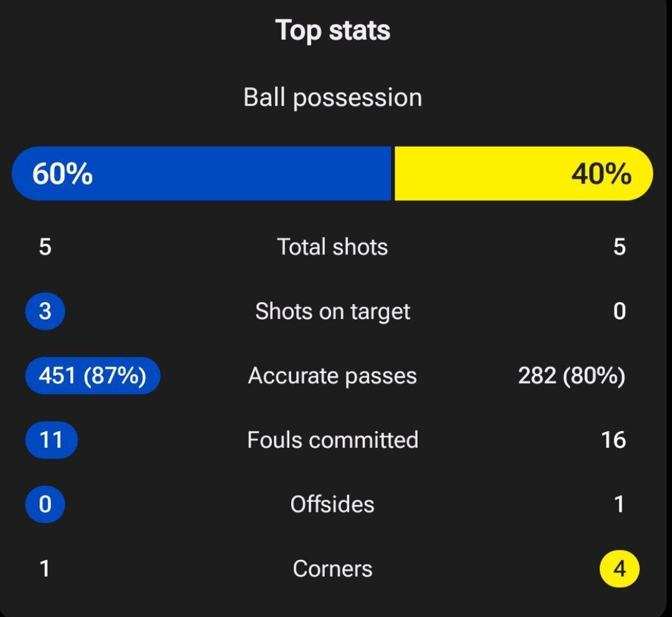Viewport: 672px width, 617px height.
Task: Select the 16 fouls committed value
Action: [614, 440]
